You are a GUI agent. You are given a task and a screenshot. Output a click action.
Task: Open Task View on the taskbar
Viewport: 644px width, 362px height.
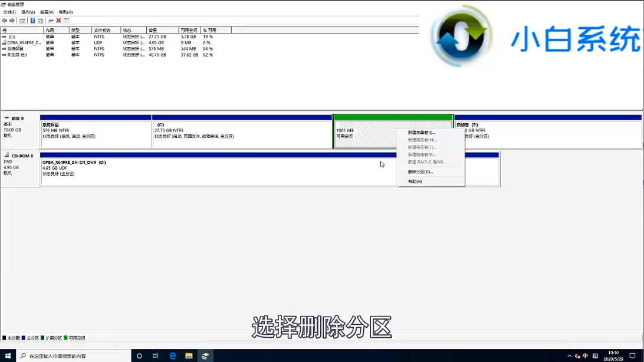tap(155, 356)
